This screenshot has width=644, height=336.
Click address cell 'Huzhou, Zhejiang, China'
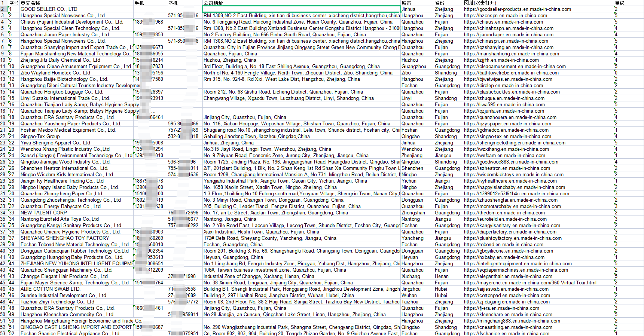click(x=301, y=60)
